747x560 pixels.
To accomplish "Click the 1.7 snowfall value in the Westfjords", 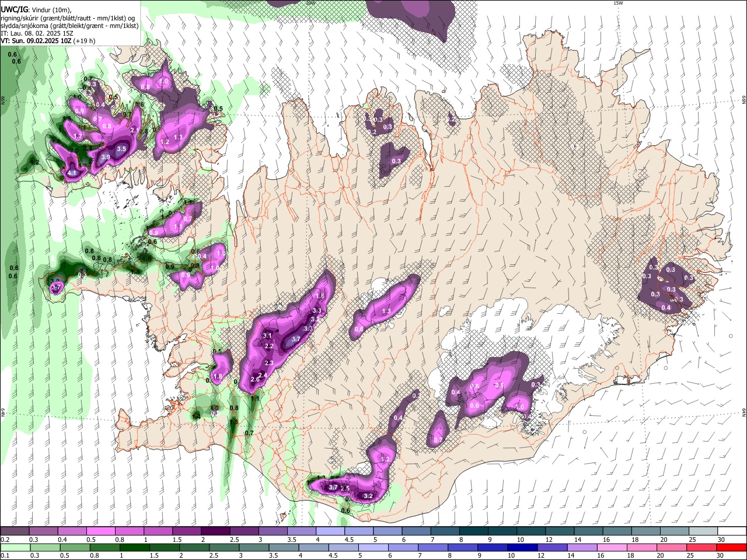I will click(x=78, y=136).
